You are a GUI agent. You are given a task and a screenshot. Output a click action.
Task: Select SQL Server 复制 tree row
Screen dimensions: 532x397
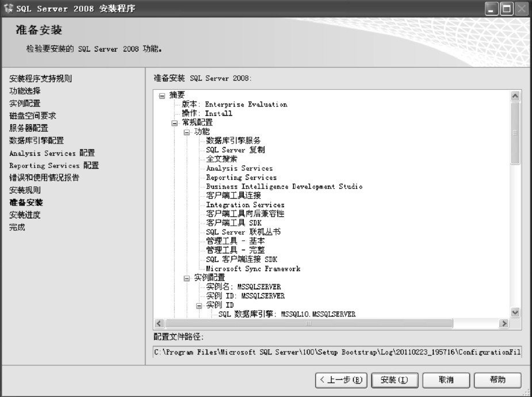pyautogui.click(x=235, y=150)
